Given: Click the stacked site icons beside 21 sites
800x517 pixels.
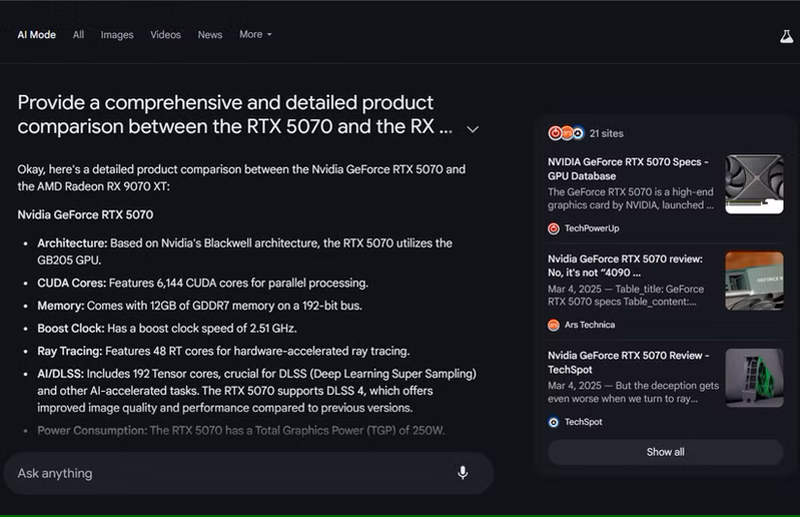Looking at the screenshot, I should pos(566,133).
